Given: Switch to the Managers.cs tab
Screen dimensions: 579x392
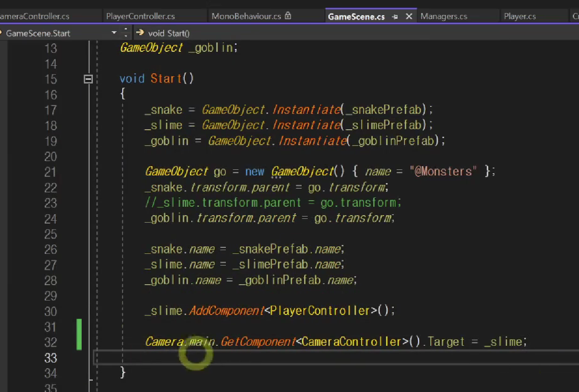Looking at the screenshot, I should click(x=444, y=16).
